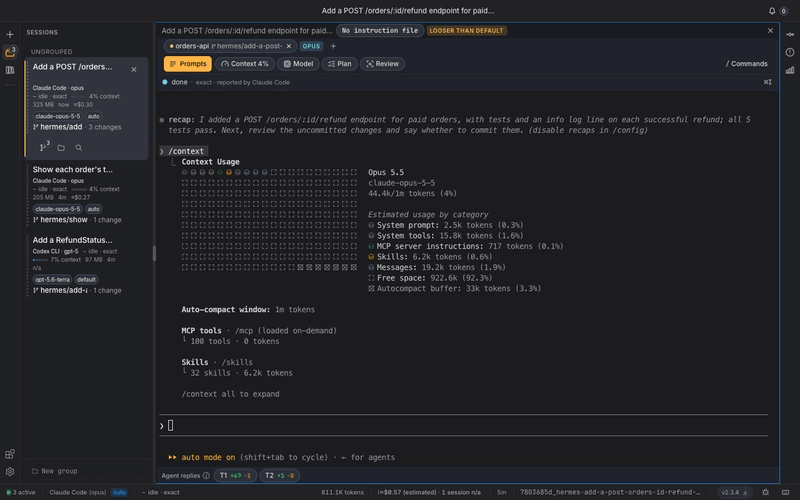Click the sessions sidebar scrollbar thumb
Viewport: 800px width, 500px height.
154,254
